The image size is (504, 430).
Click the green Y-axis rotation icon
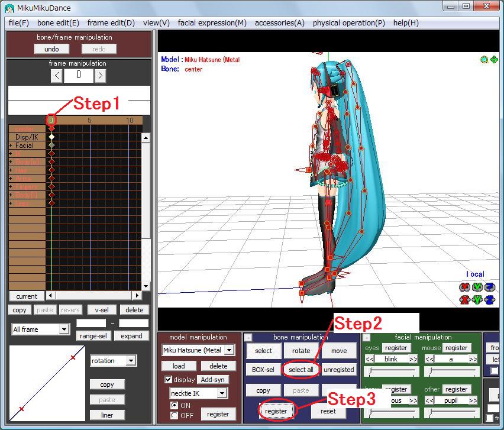(477, 287)
